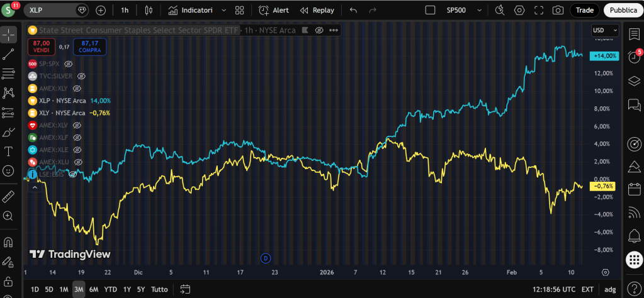Open the Alert creation dialog
The height and width of the screenshot is (298, 644).
273,10
